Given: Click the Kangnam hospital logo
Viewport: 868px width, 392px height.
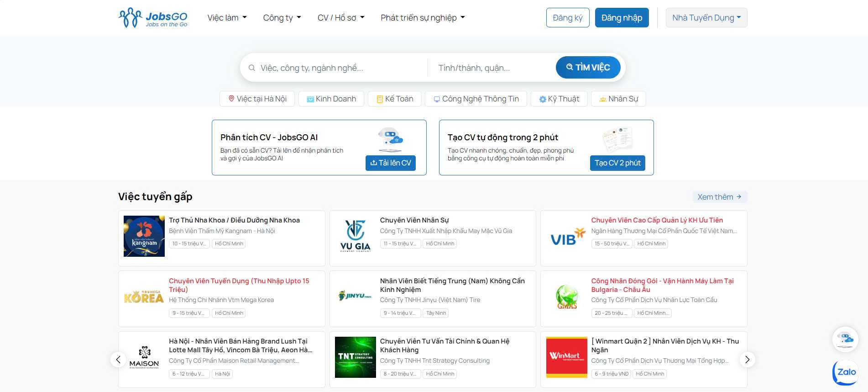Looking at the screenshot, I should click(x=144, y=236).
